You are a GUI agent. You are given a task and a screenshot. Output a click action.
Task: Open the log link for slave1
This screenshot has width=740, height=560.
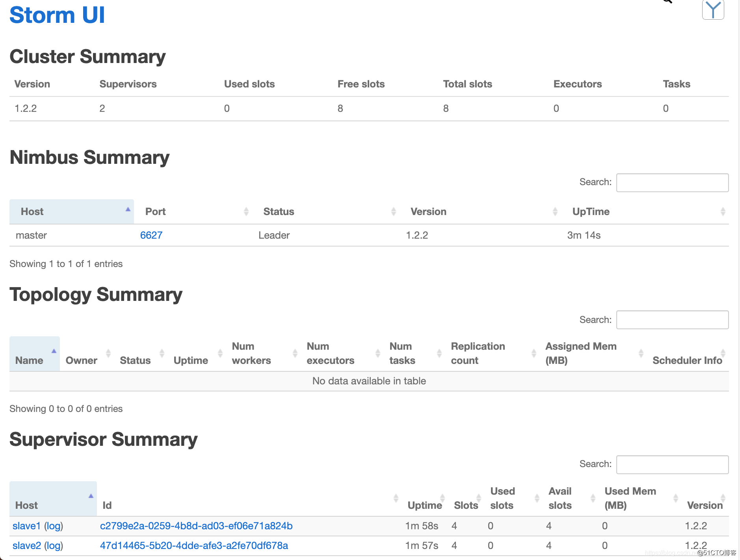54,526
